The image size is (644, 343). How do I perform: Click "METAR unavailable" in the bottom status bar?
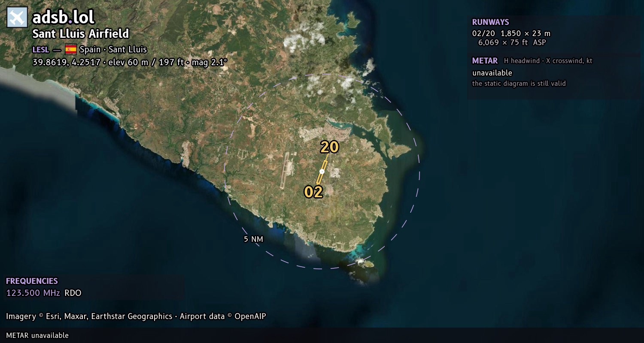(x=37, y=335)
